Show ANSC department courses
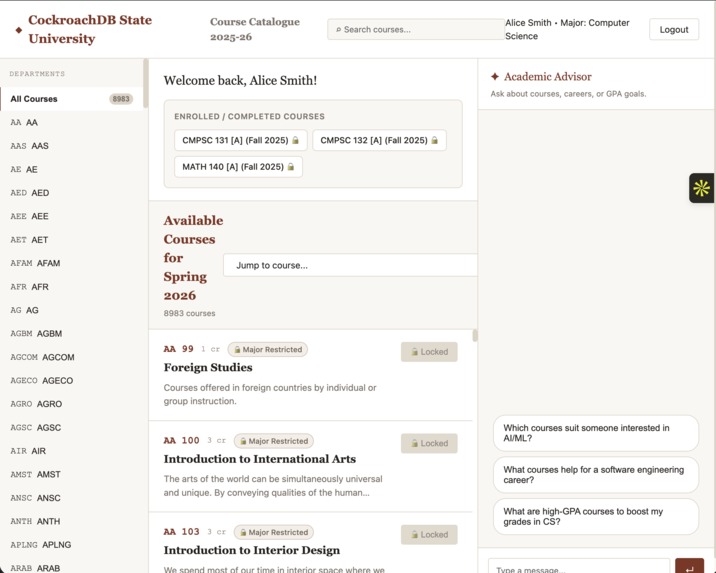Viewport: 716px width, 573px height. [x=72, y=498]
